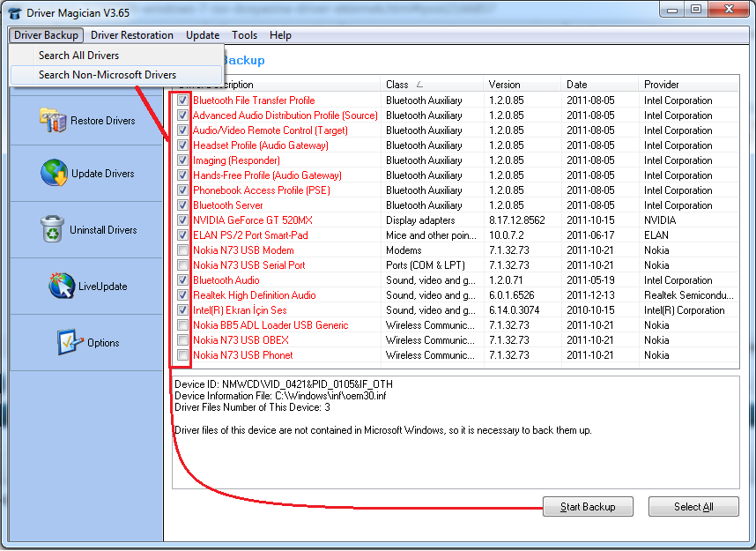Open Update Drivers from the sidebar
The image size is (756, 551).
click(86, 173)
